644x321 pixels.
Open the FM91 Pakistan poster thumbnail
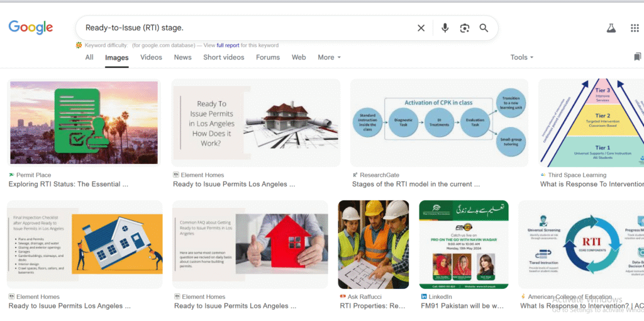point(464,244)
